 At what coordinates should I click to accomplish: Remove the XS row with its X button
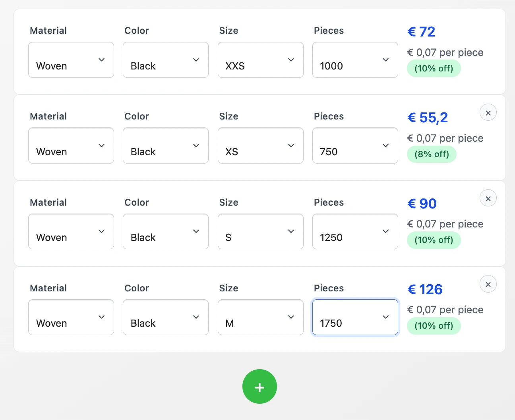488,113
